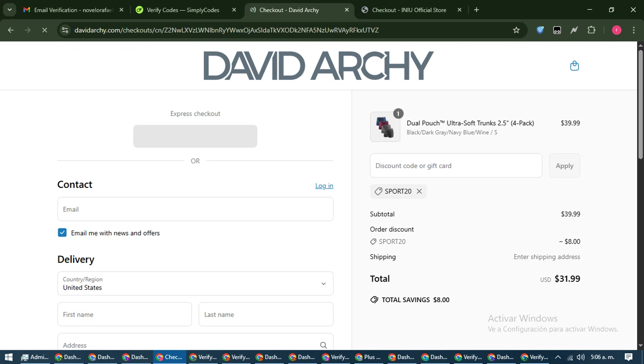Focus the Last name field
Viewport: 644px width, 364px height.
click(266, 314)
